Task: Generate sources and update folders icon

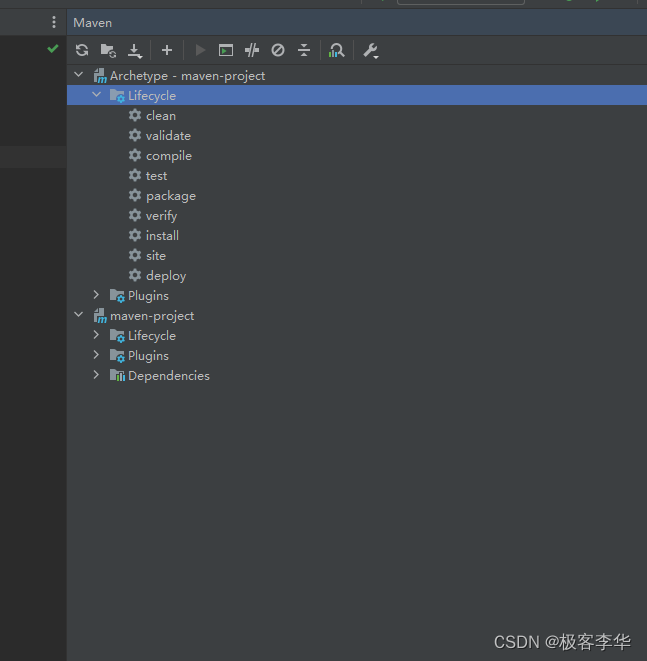Action: [x=108, y=51]
